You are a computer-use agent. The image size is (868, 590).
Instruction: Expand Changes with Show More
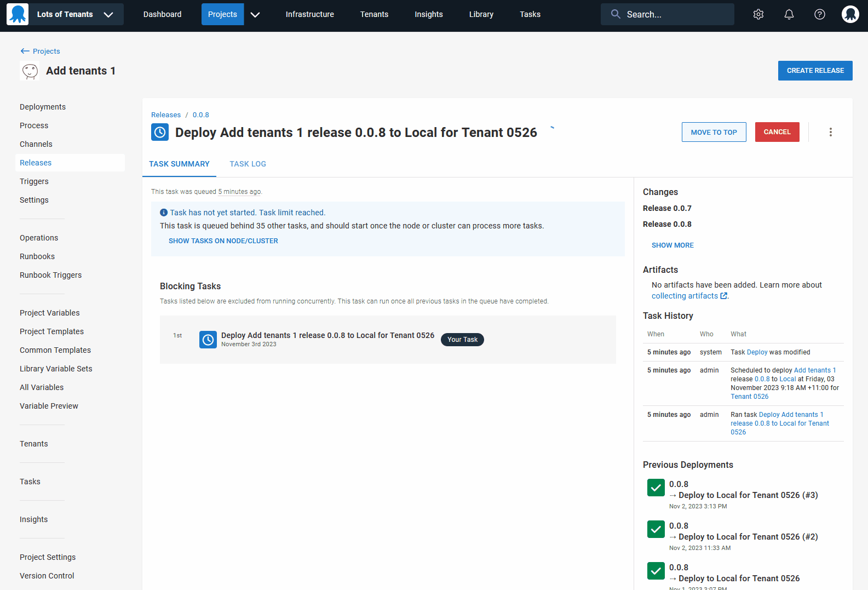(672, 245)
